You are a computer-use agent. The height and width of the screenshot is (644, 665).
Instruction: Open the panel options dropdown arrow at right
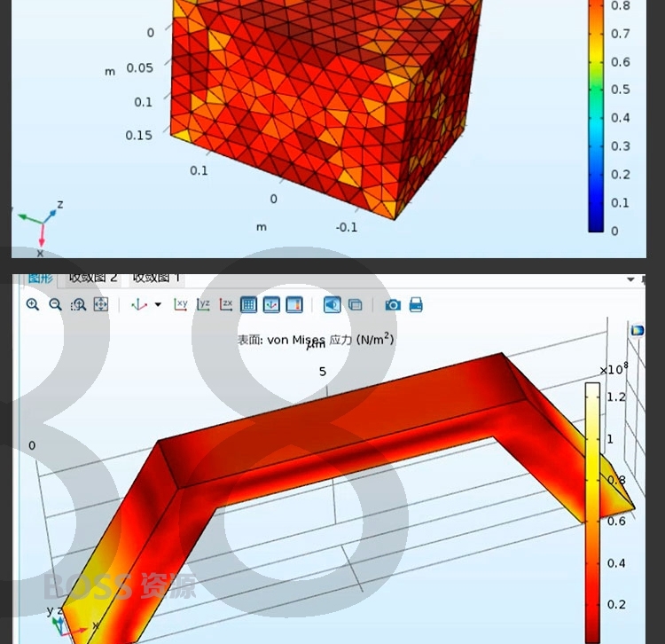click(x=630, y=279)
